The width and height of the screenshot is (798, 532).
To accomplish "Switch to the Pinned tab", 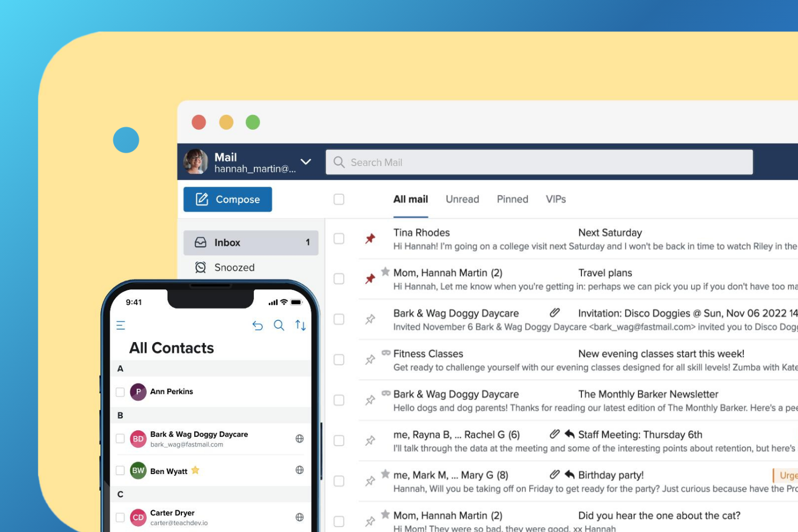I will point(512,199).
